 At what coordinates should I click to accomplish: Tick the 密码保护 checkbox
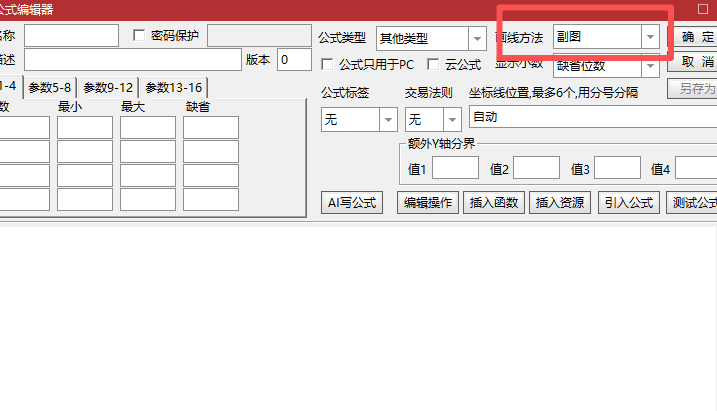(x=139, y=35)
